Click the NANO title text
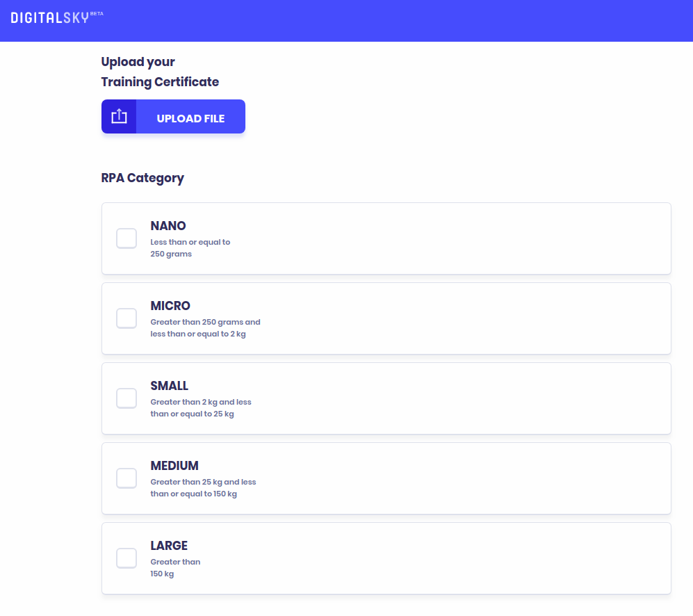 click(168, 226)
